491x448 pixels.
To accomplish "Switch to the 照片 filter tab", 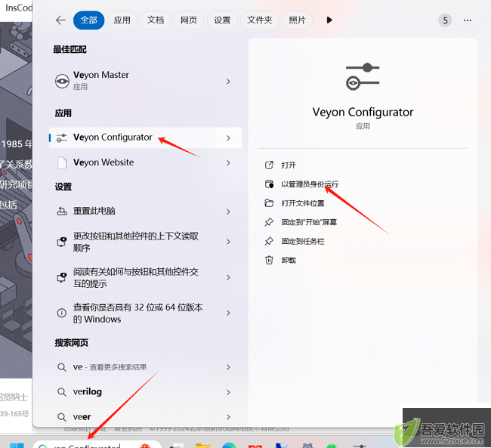I will pyautogui.click(x=297, y=20).
